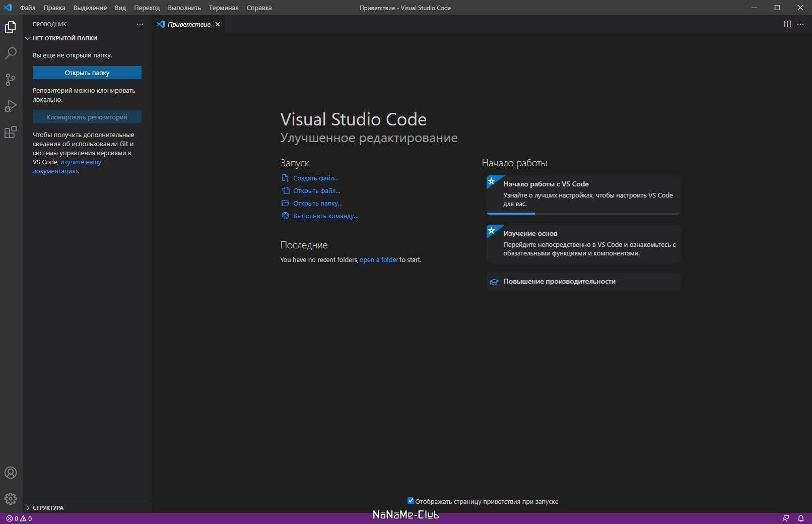Toggle Отображать страницу приветствия при запуске checkbox

(x=411, y=501)
